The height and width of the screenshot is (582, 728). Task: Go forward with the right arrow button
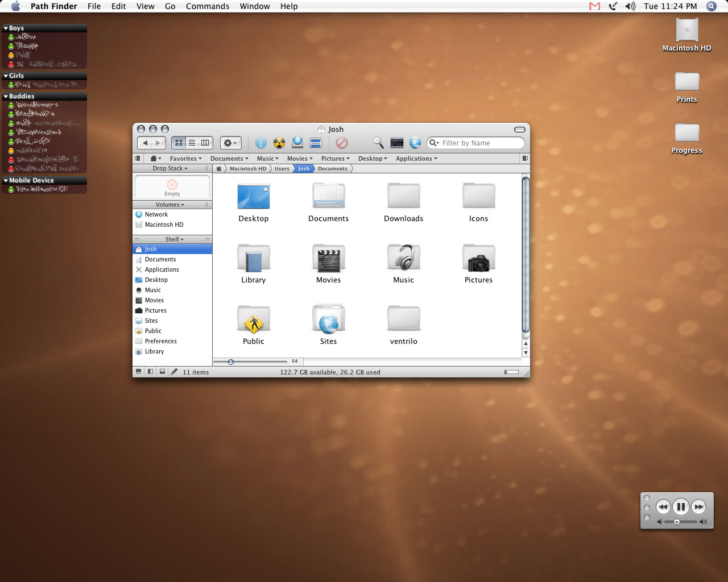coord(159,143)
